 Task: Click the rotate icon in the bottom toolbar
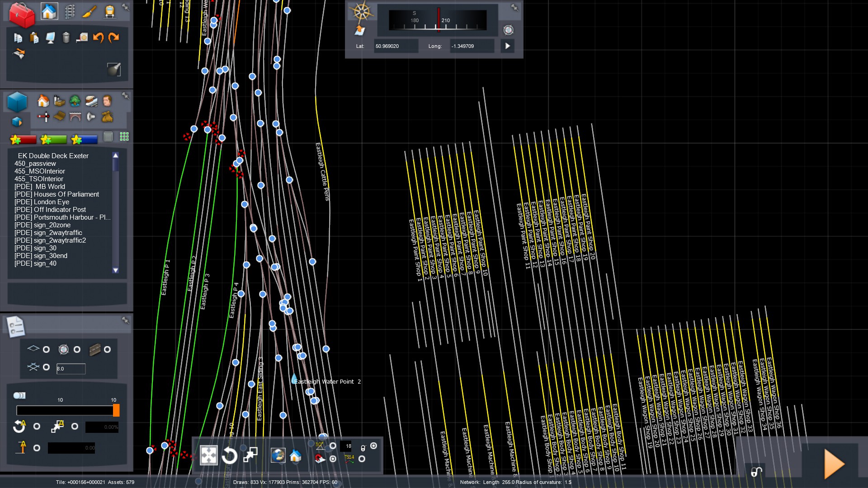230,455
